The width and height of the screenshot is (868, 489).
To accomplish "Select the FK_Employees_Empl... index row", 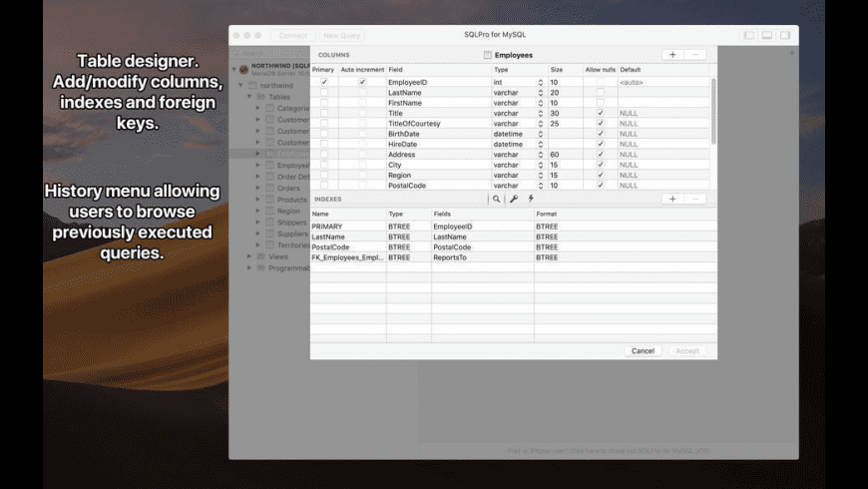I will pyautogui.click(x=514, y=256).
